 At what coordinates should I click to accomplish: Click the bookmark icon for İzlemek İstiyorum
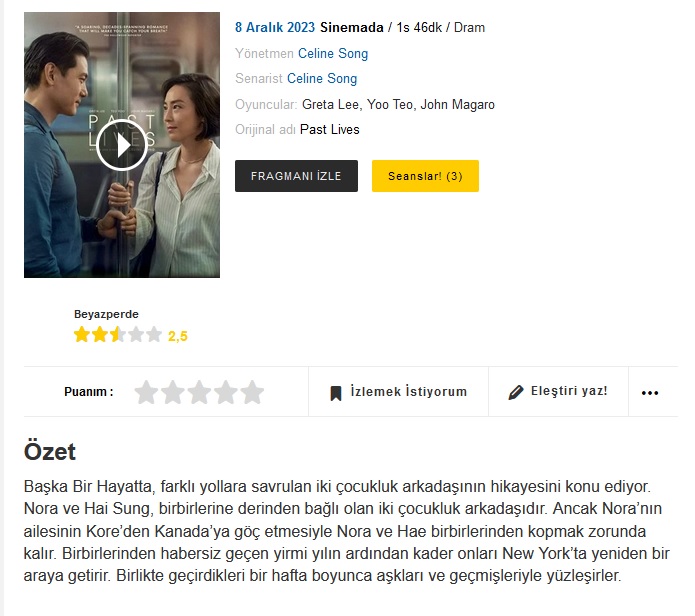[336, 393]
